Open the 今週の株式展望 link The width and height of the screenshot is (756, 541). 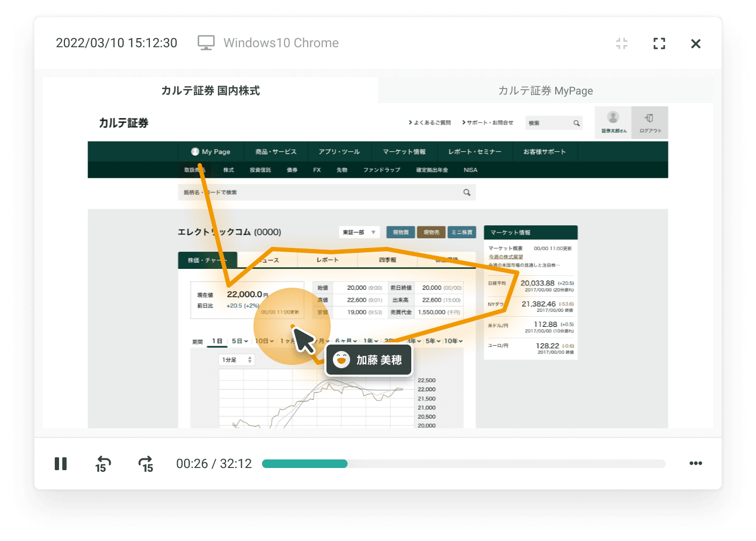505,257
